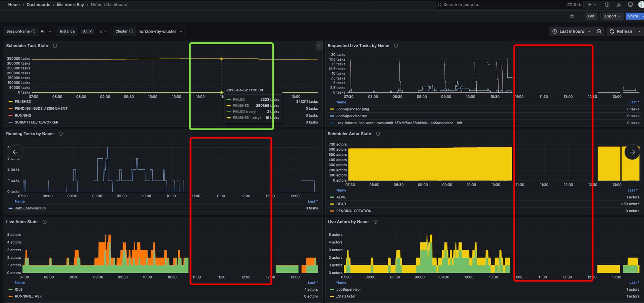Image resolution: width=644 pixels, height=303 pixels.
Task: Click the blue Share button
Action: tap(633, 16)
